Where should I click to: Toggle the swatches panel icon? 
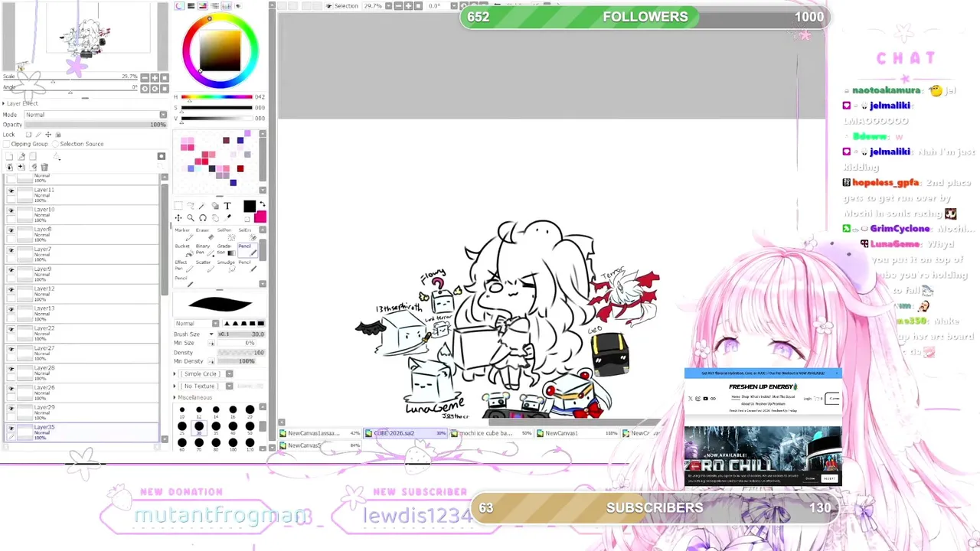tap(227, 5)
